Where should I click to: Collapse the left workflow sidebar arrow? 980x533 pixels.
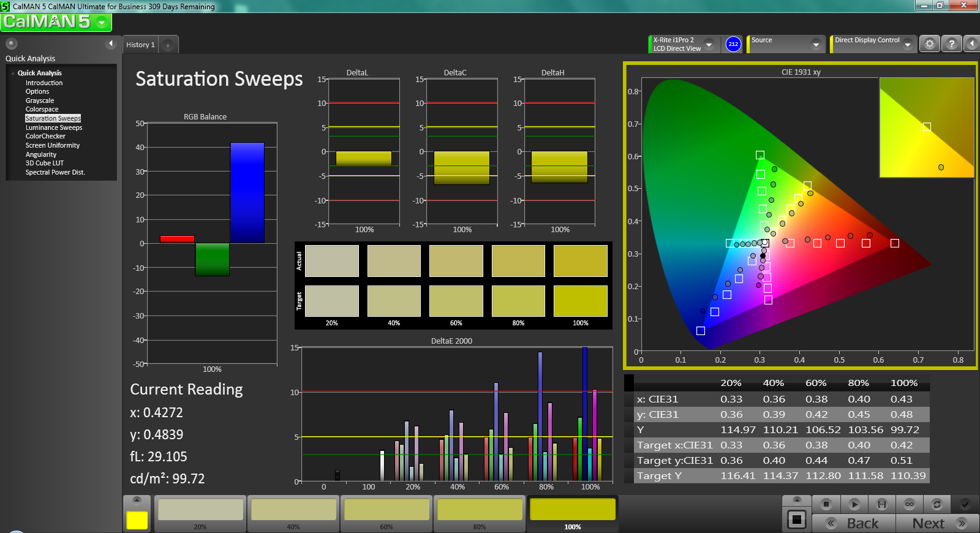point(110,43)
